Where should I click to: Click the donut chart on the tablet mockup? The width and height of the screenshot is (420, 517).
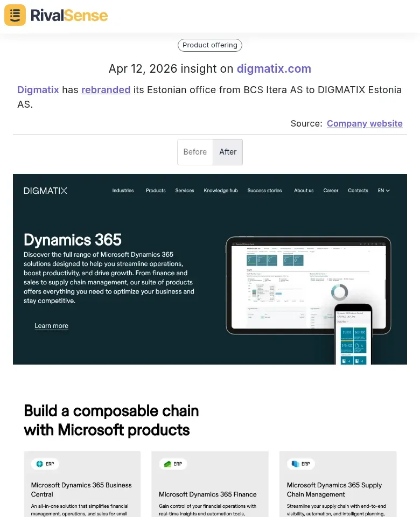(x=340, y=292)
